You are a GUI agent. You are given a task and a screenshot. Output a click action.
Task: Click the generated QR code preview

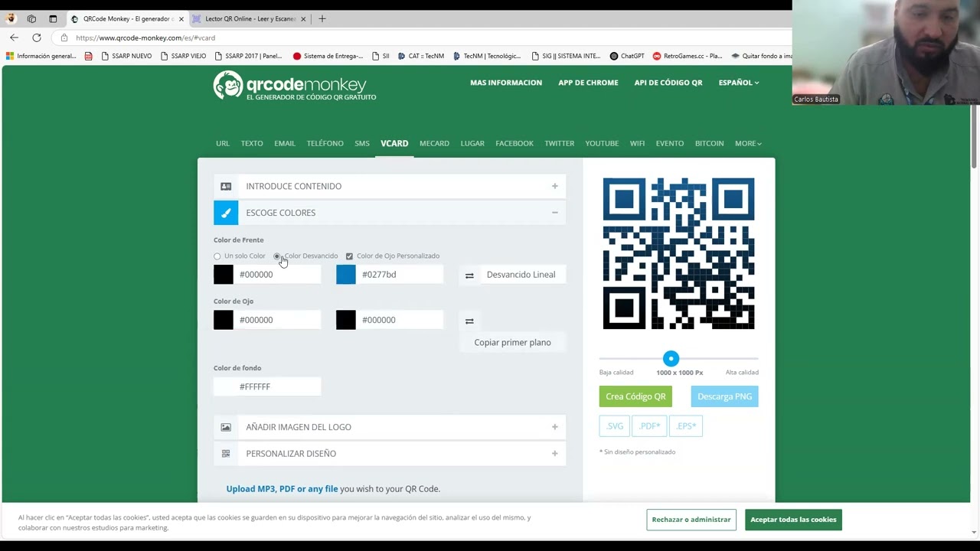pos(678,253)
